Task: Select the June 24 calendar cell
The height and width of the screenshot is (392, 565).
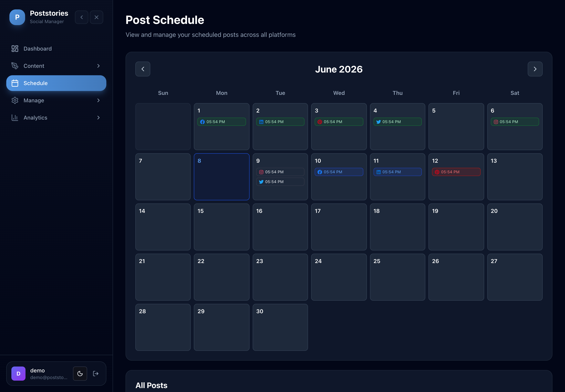Action: point(339,277)
